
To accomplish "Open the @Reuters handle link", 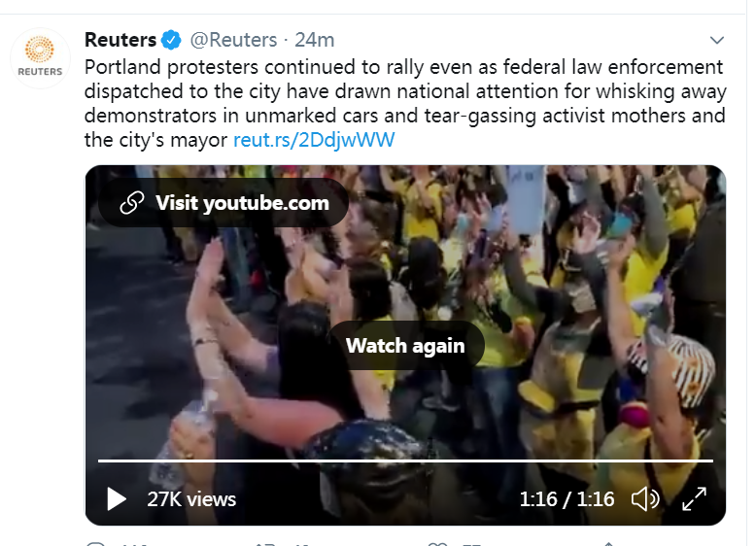I will [232, 41].
